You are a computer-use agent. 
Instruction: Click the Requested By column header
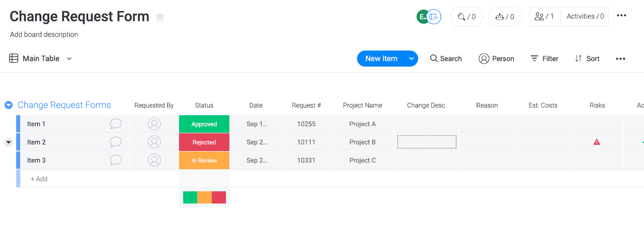pos(154,105)
